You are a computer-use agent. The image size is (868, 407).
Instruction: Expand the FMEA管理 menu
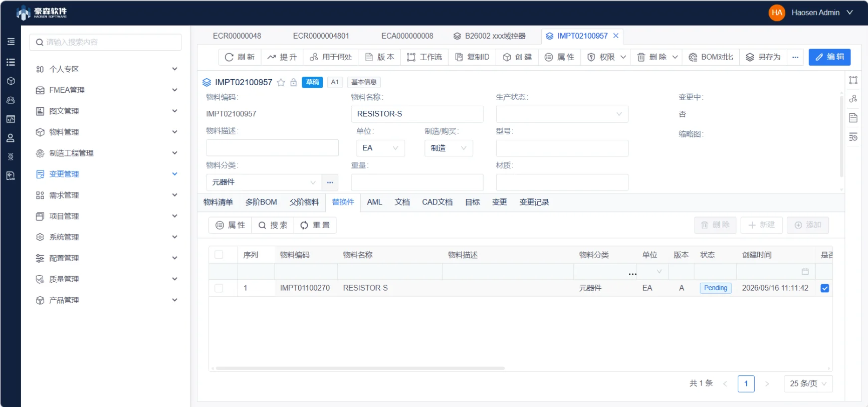[106, 90]
